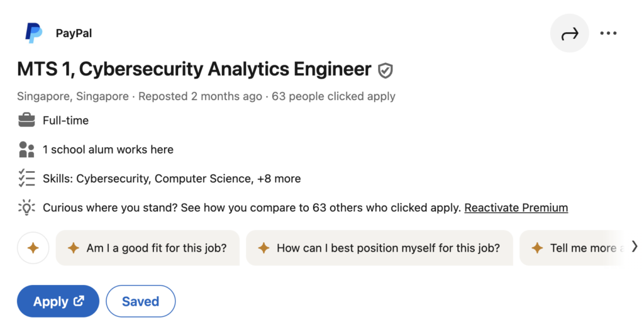This screenshot has width=644, height=327.
Task: Click the MTS 1 Cybersecurity Analytics Engineer title
Action: 194,69
